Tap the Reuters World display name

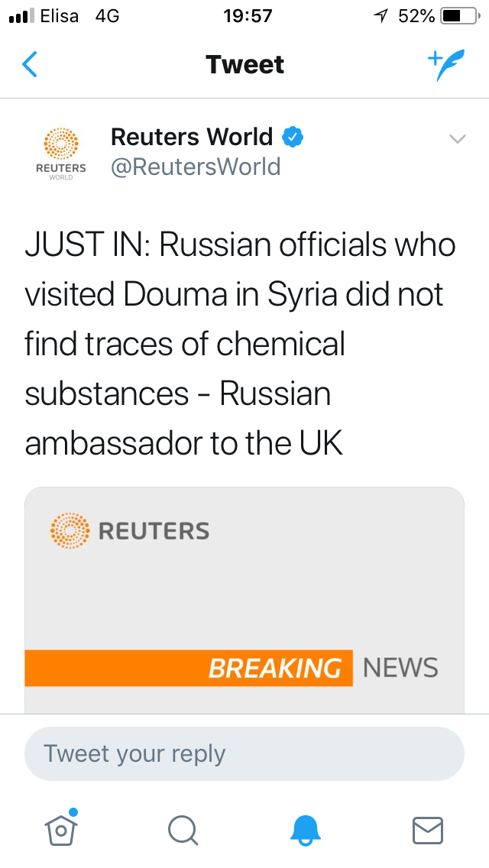[x=192, y=138]
